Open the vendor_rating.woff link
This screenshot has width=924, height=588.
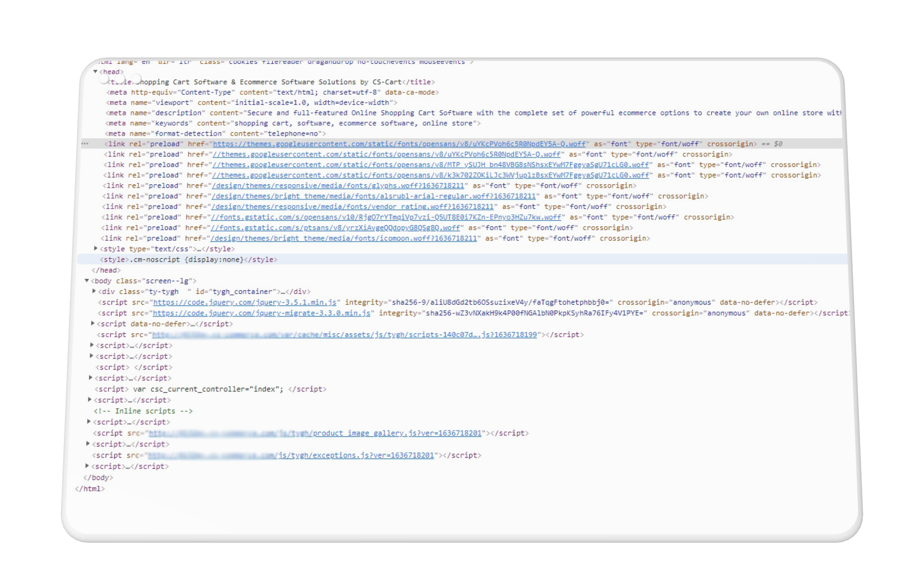click(x=352, y=207)
